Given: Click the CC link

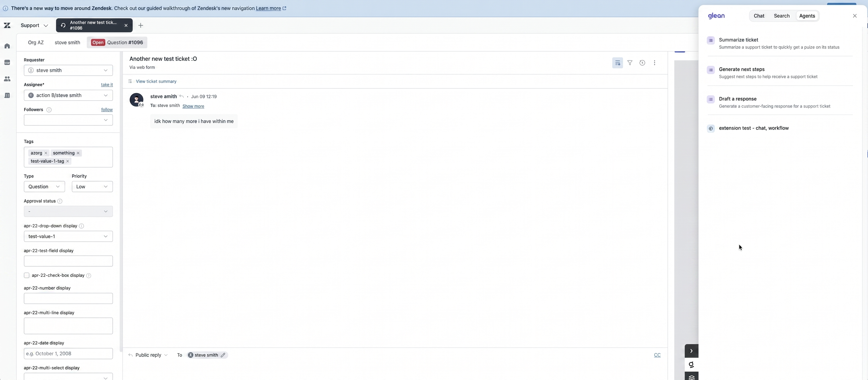Looking at the screenshot, I should coord(657,355).
